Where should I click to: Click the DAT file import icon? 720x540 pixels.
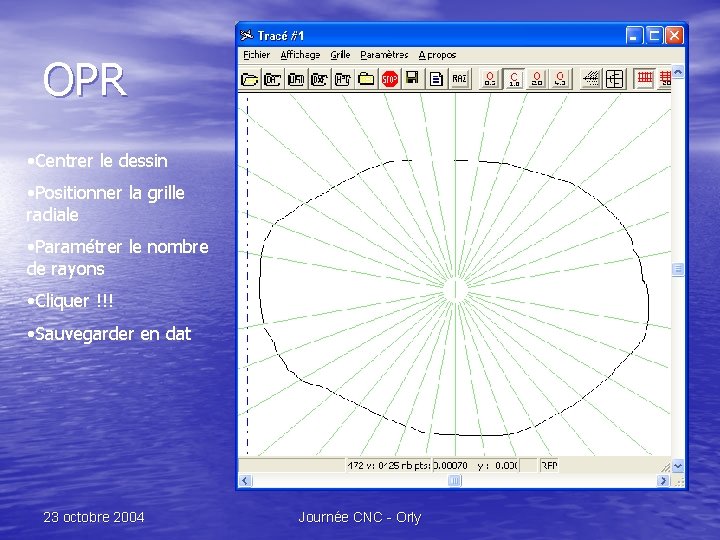272,79
